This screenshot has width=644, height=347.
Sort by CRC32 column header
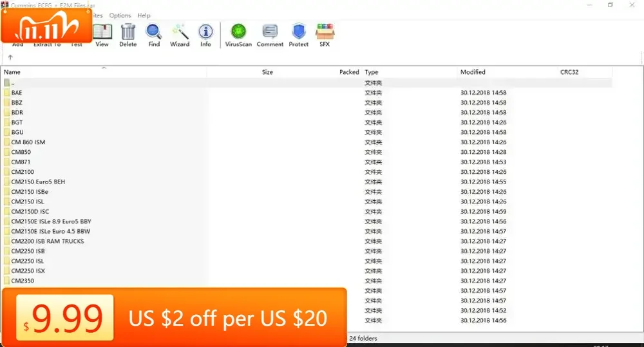[x=569, y=72]
